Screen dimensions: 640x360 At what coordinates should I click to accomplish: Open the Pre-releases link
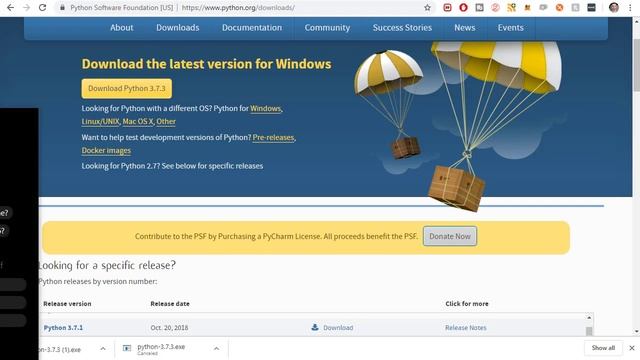[x=273, y=138]
